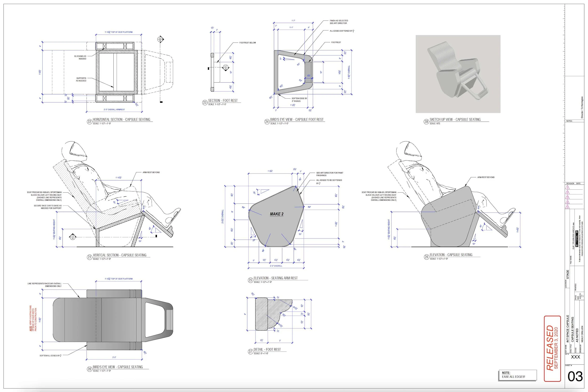Image resolution: width=588 pixels, height=392 pixels.
Task: Click the 'REVISION DATE' table header
Action: click(x=573, y=183)
